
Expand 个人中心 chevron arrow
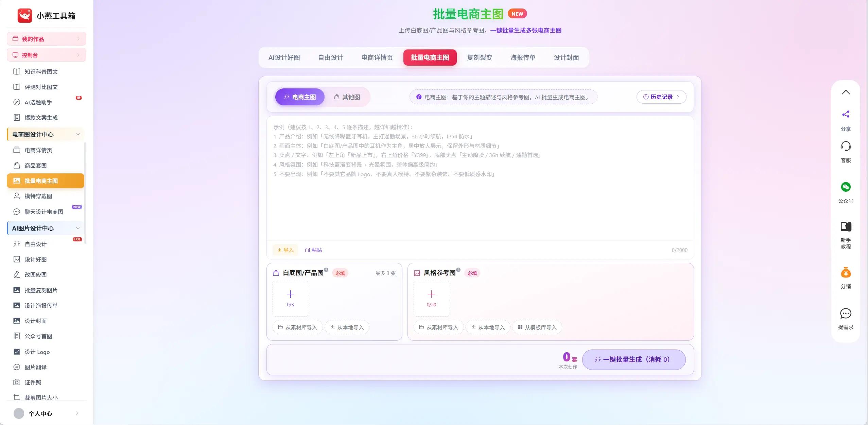(77, 413)
